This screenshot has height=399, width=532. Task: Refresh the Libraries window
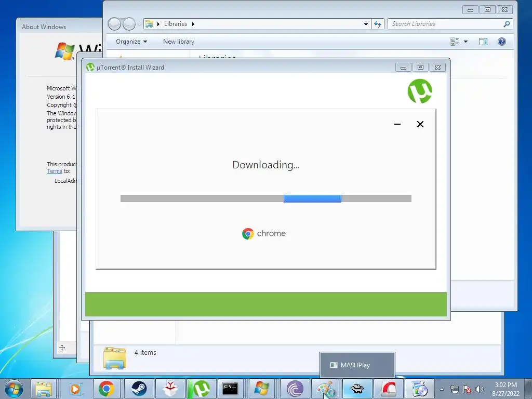[378, 24]
